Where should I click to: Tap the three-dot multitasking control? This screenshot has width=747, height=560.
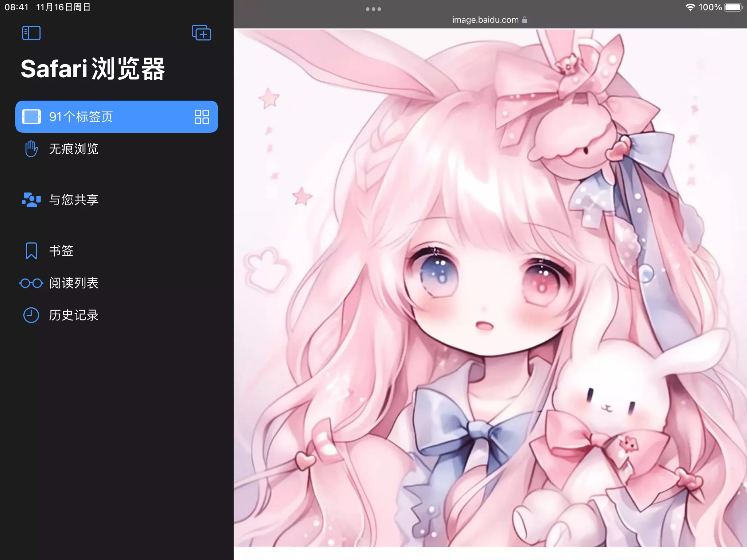tap(373, 9)
